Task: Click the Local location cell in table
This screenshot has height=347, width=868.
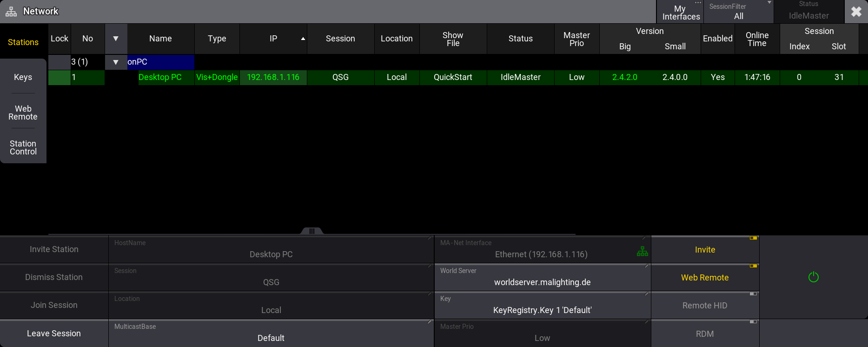Action: tap(397, 77)
